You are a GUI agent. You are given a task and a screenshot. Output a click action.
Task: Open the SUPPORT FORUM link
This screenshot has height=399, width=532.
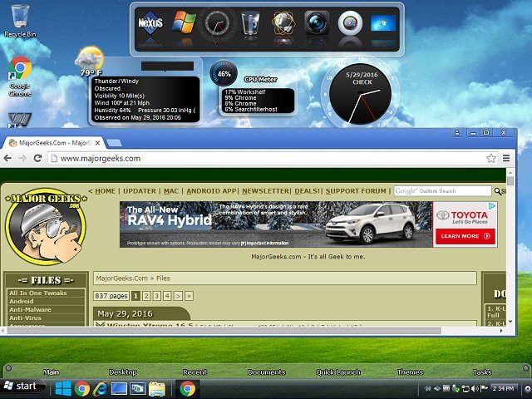click(x=356, y=191)
